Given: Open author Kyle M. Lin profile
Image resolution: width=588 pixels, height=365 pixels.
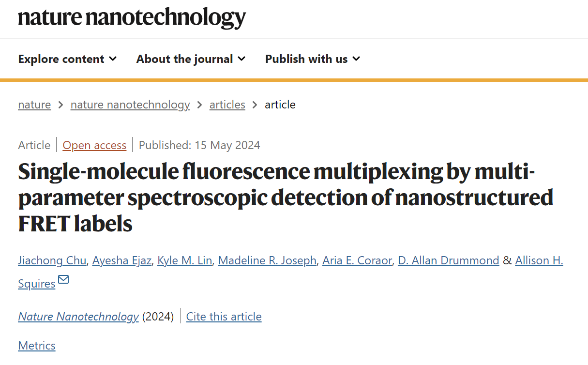Looking at the screenshot, I should (x=185, y=260).
